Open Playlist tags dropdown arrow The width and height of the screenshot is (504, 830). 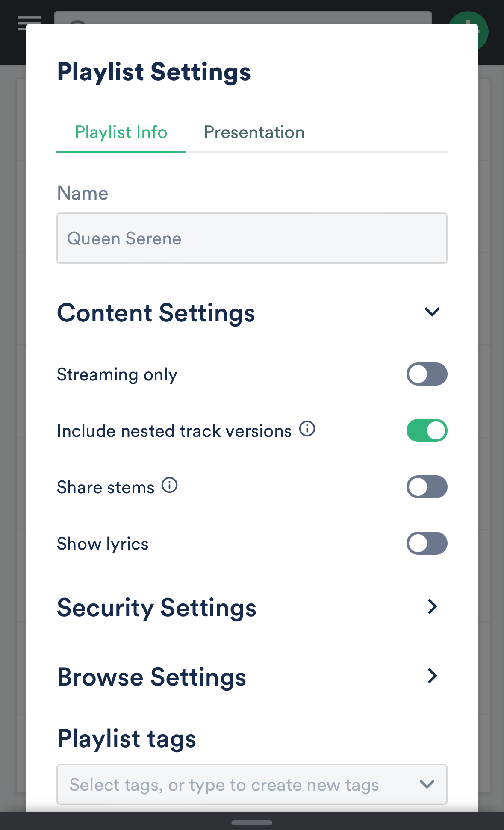click(x=427, y=784)
